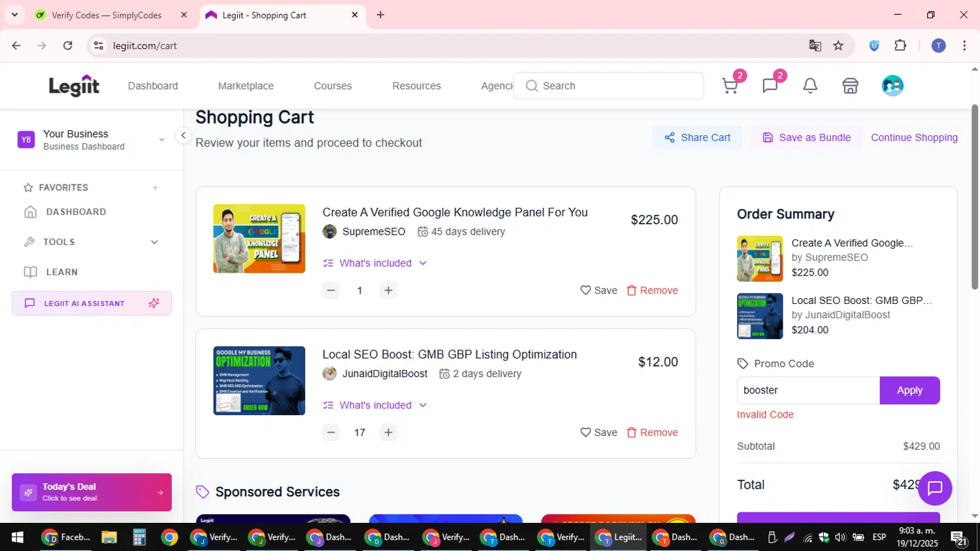Select Dashboard in the sidebar
Screen dimensions: 980x551
76,212
